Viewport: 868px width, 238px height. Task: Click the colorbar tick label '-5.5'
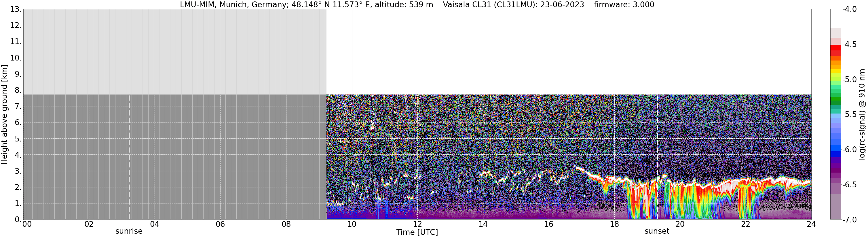(850, 115)
